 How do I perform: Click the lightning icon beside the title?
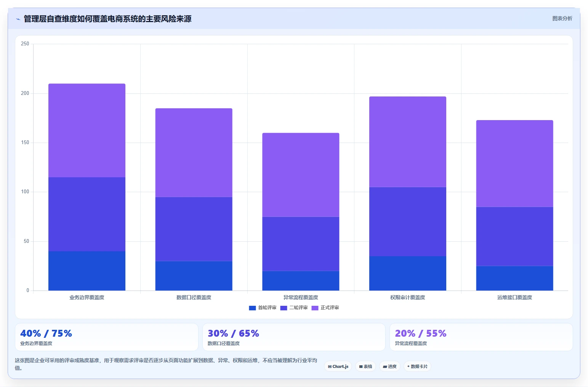[18, 19]
